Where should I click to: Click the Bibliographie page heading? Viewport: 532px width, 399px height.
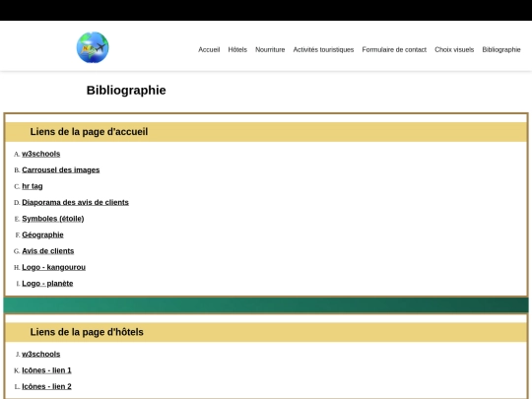pyautogui.click(x=126, y=91)
